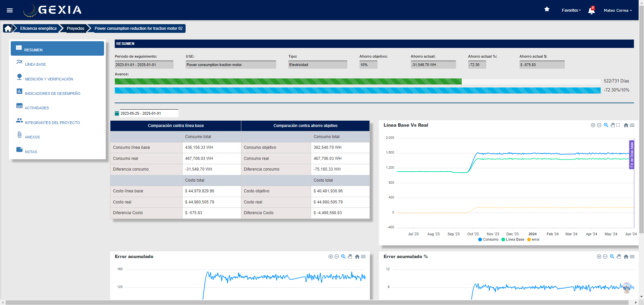Open notifications bell icon
This screenshot has height=305, width=644.
click(591, 11)
